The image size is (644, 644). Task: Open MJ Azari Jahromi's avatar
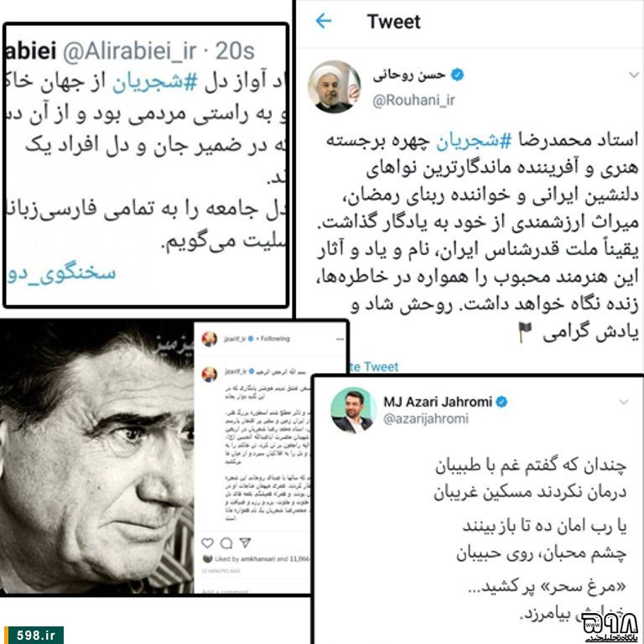pos(353,410)
